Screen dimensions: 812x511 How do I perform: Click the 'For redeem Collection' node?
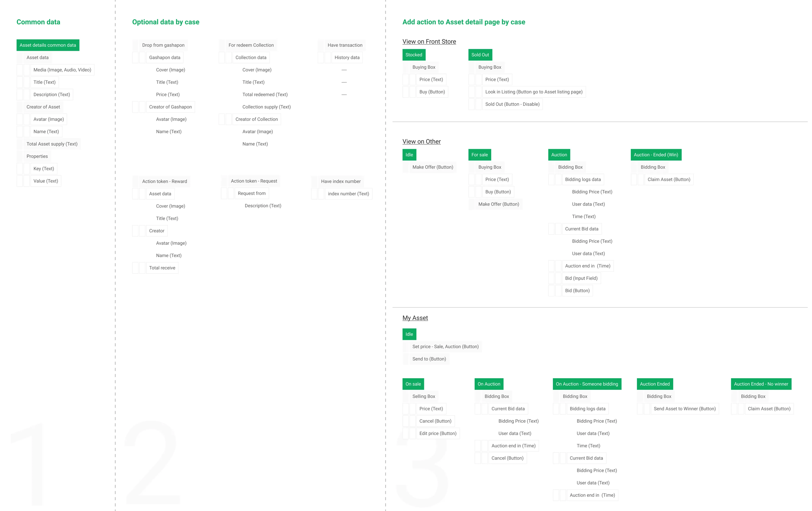point(251,45)
